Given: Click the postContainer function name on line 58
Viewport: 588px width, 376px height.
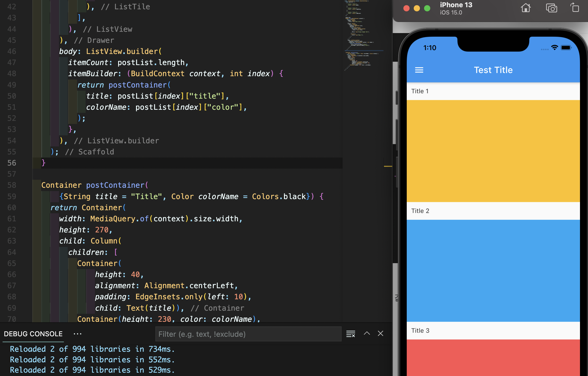Looking at the screenshot, I should [x=115, y=185].
